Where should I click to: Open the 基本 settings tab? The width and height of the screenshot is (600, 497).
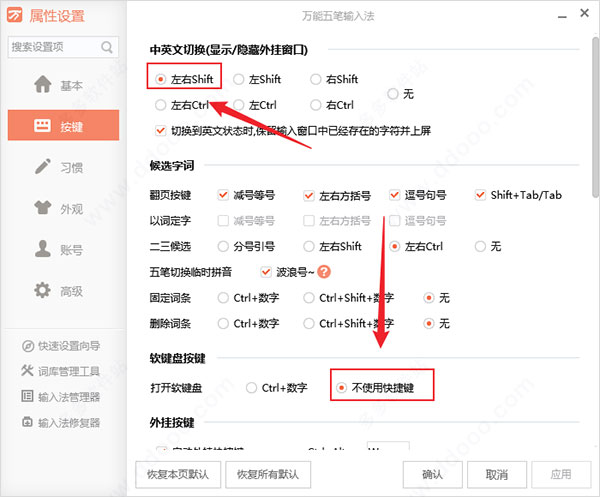coord(63,85)
